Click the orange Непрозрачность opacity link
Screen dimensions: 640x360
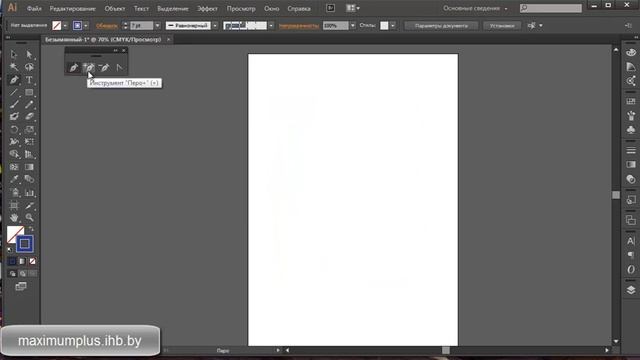299,26
